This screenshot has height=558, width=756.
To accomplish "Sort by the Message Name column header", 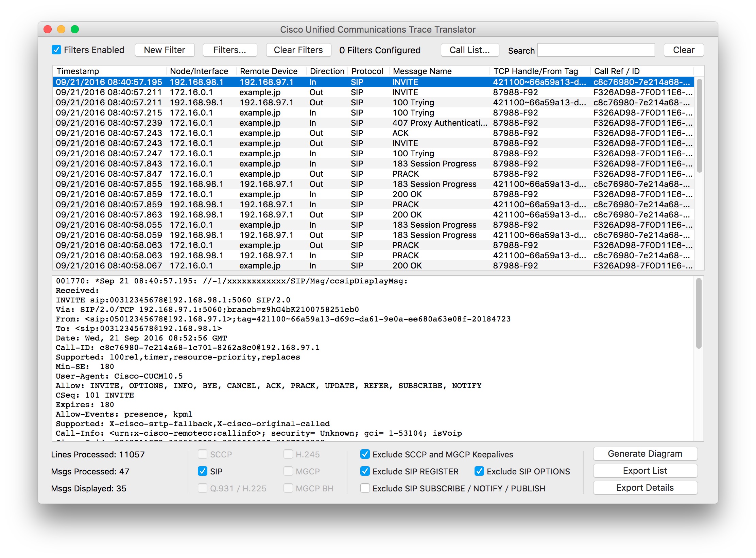I will (439, 71).
